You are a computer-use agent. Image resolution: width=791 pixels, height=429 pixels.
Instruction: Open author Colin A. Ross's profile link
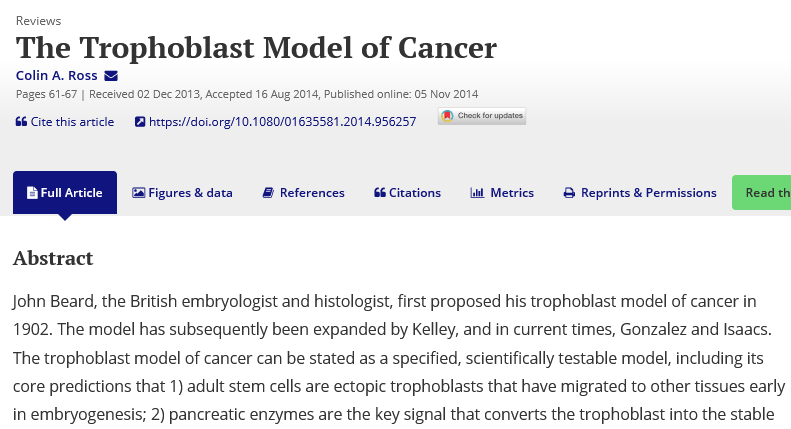pos(56,76)
